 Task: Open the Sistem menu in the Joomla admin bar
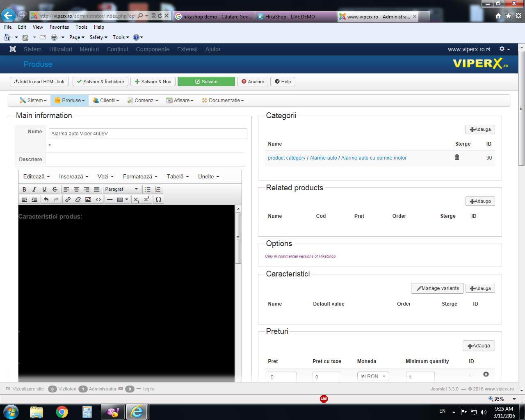click(x=32, y=49)
